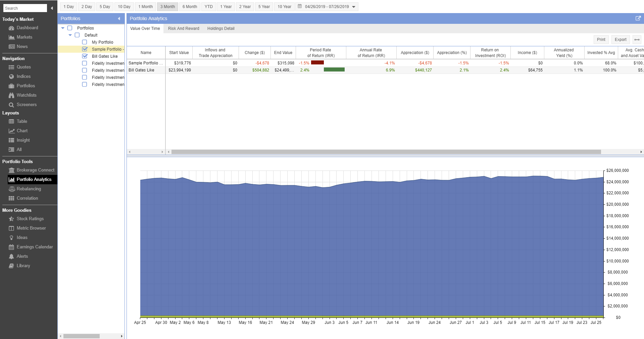Viewport: 644px width, 339px height.
Task: Open the date range dropdown
Action: 353,6
